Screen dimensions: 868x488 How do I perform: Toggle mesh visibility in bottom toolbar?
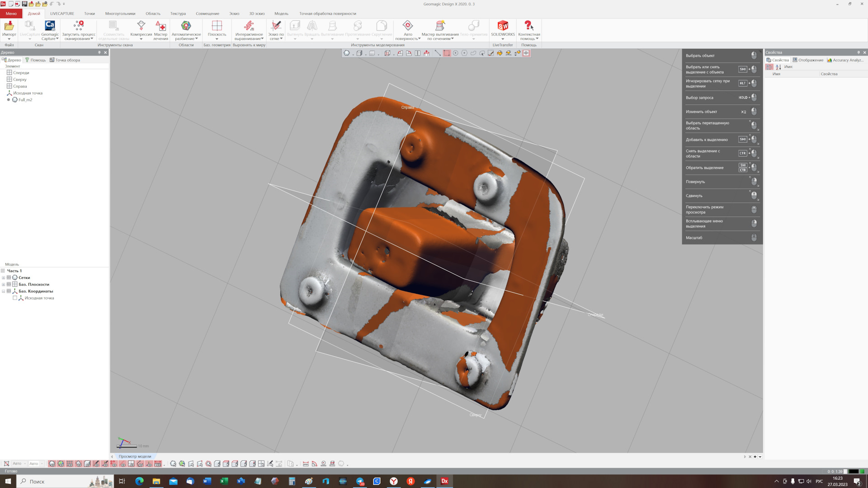(x=52, y=464)
